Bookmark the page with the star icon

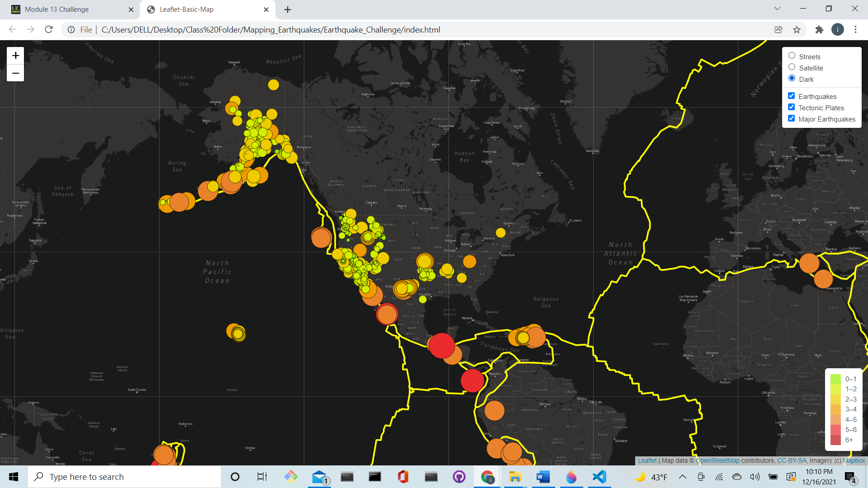[x=797, y=29]
